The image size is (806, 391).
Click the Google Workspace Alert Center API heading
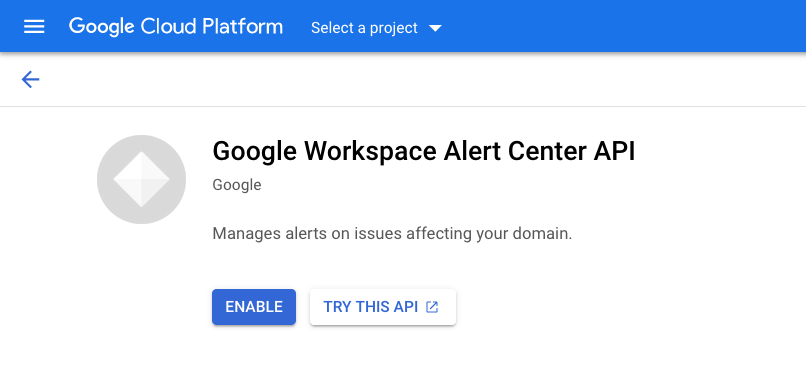pyautogui.click(x=424, y=152)
